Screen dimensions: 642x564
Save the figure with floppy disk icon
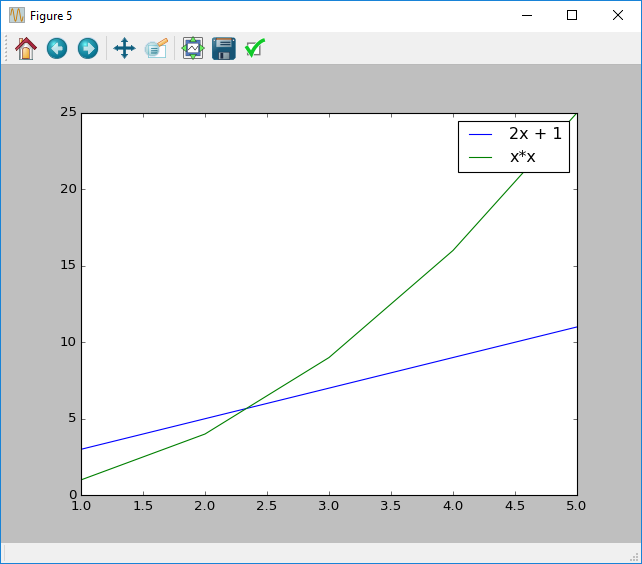click(x=224, y=48)
